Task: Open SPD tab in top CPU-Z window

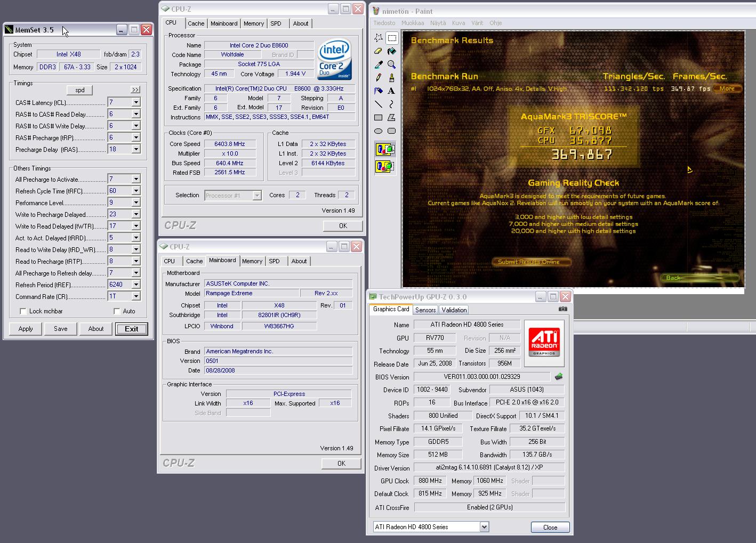Action: click(276, 23)
